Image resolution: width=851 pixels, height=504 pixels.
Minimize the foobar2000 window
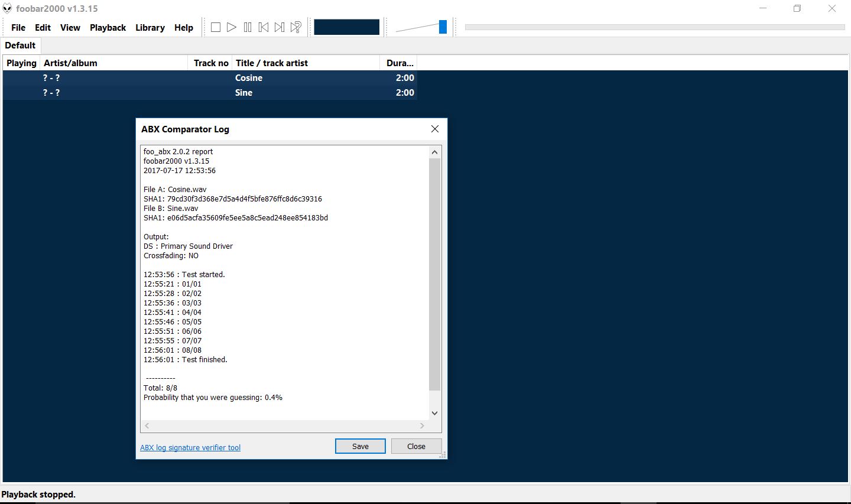[x=763, y=8]
